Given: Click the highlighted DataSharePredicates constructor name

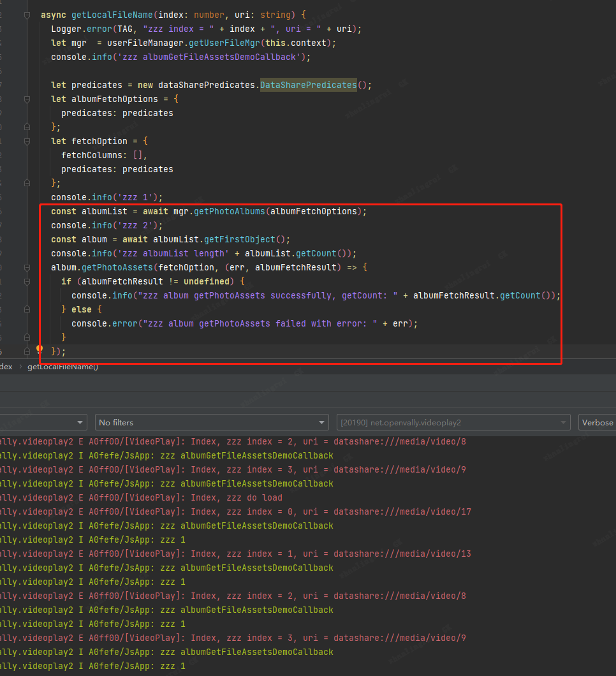Looking at the screenshot, I should [309, 85].
